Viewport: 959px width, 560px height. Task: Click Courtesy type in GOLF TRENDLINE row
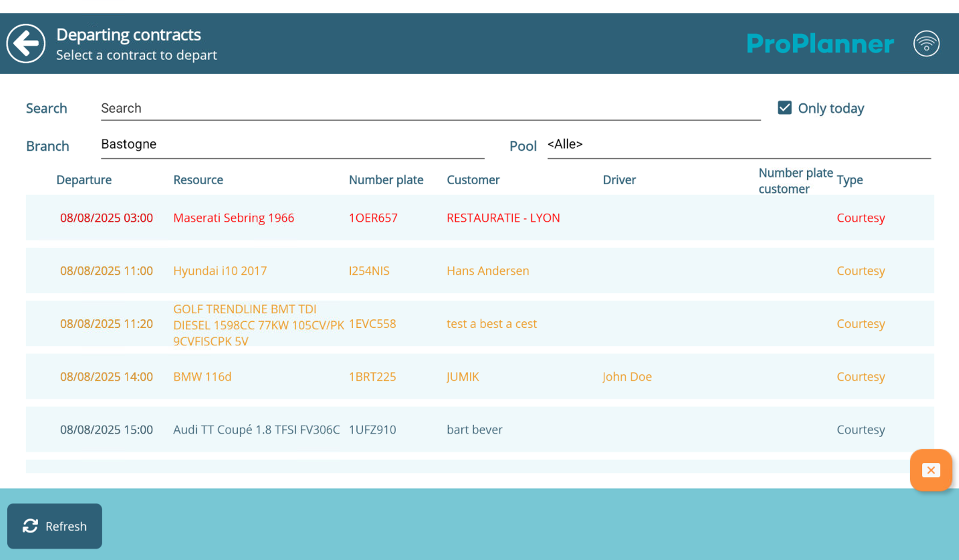pyautogui.click(x=861, y=323)
